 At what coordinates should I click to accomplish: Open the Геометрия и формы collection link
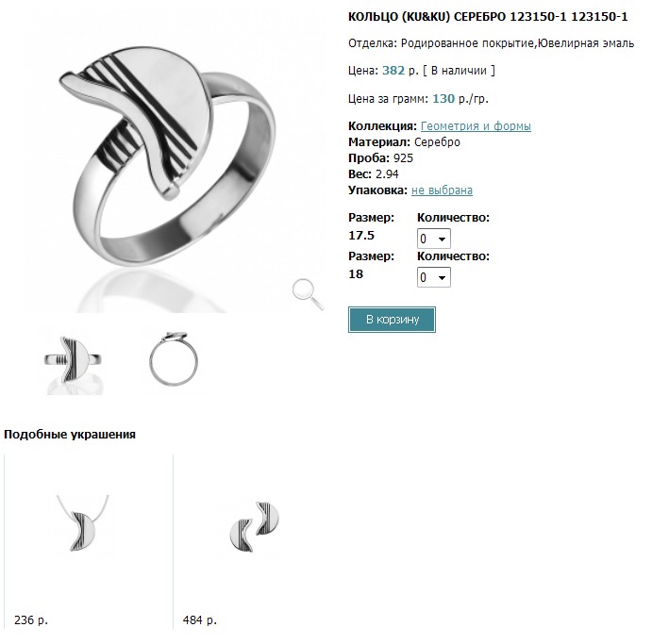476,126
